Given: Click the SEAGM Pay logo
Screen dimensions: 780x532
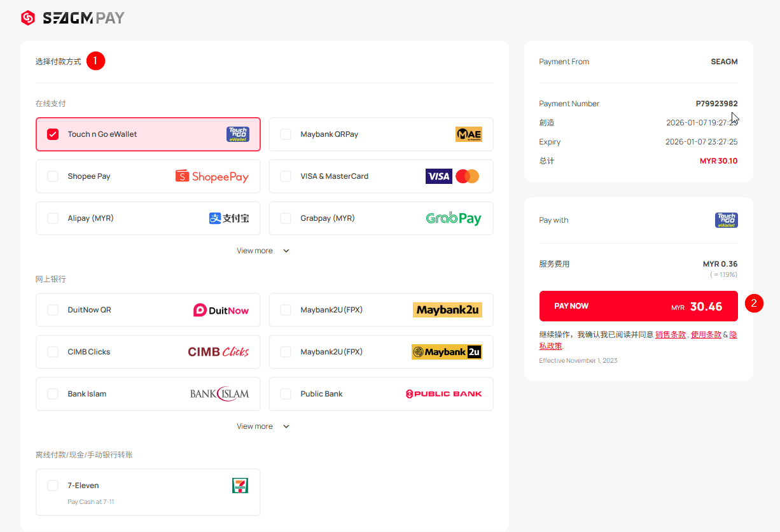Looking at the screenshot, I should coord(73,18).
